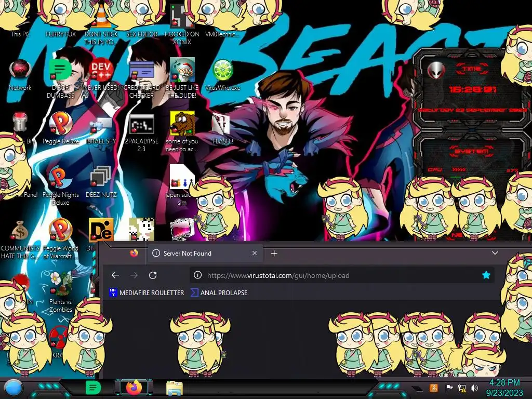This screenshot has width=532, height=399.
Task: Open the network warning tray icon
Action: click(462, 388)
